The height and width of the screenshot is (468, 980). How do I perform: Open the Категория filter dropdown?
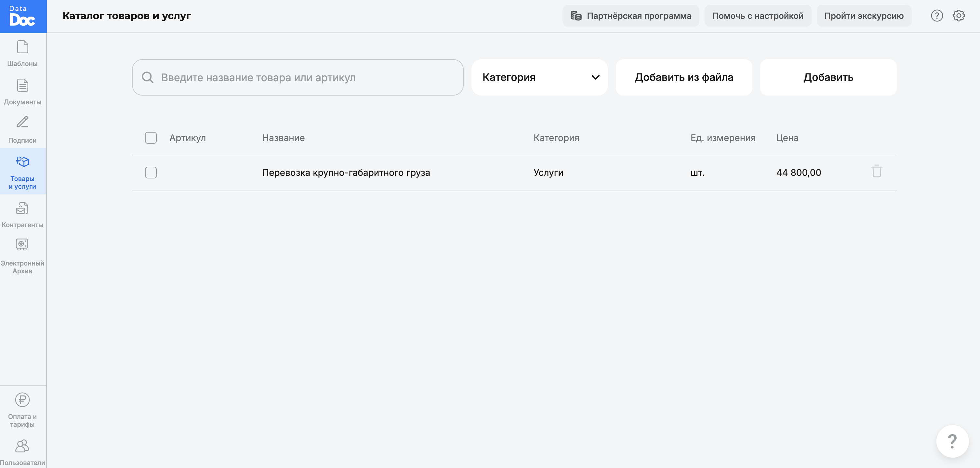(x=539, y=77)
